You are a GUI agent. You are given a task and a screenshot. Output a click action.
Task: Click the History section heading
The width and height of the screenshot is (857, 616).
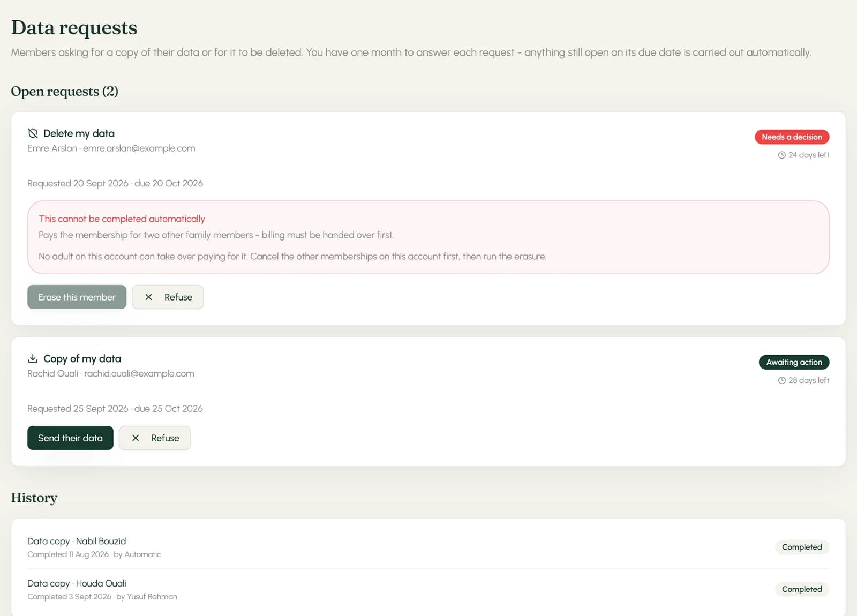34,498
